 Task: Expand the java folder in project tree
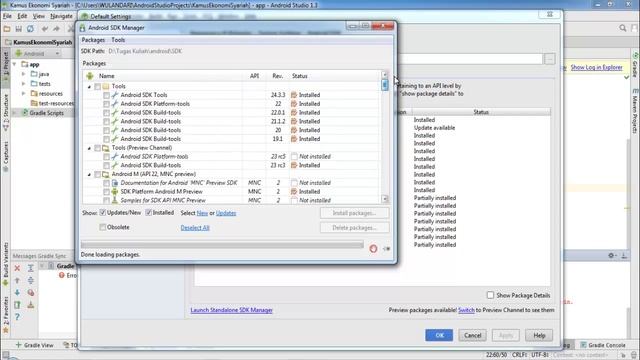click(x=24, y=74)
